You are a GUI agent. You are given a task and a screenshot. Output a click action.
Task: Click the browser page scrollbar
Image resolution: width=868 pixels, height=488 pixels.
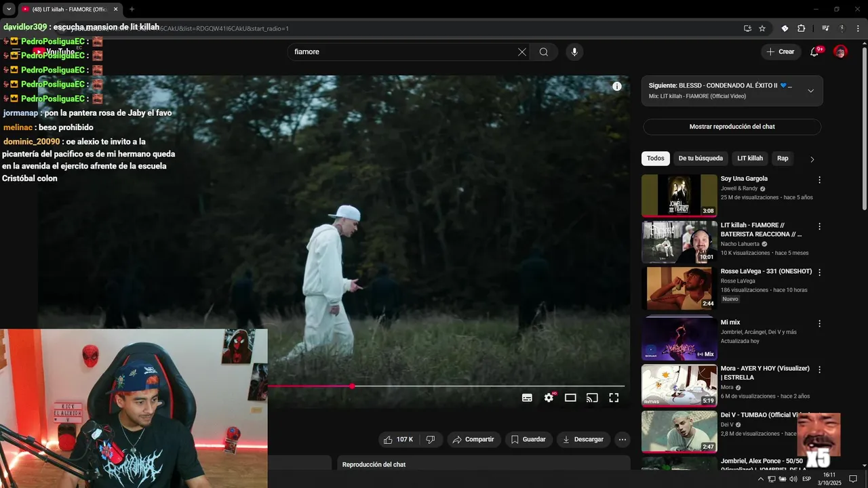[x=864, y=129]
